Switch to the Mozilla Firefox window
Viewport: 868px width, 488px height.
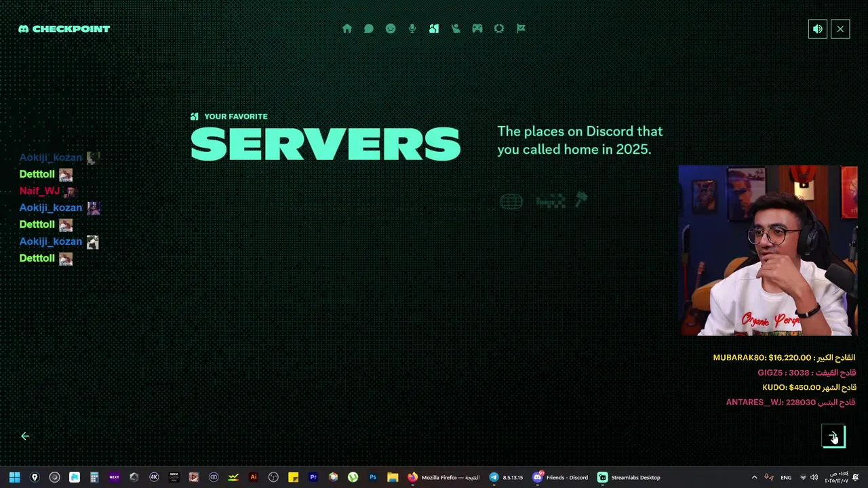click(443, 477)
